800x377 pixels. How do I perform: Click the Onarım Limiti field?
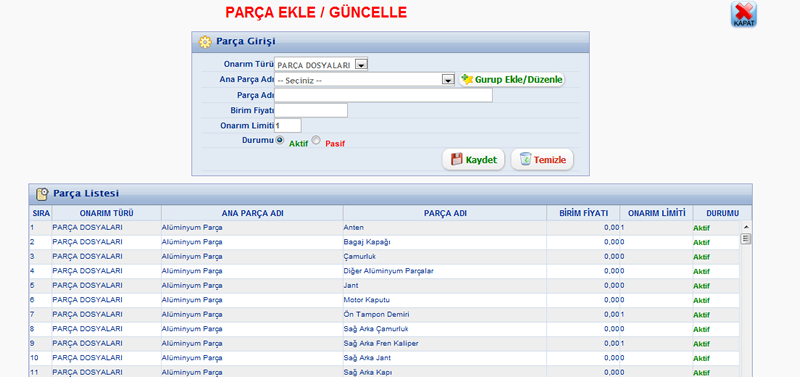point(288,125)
